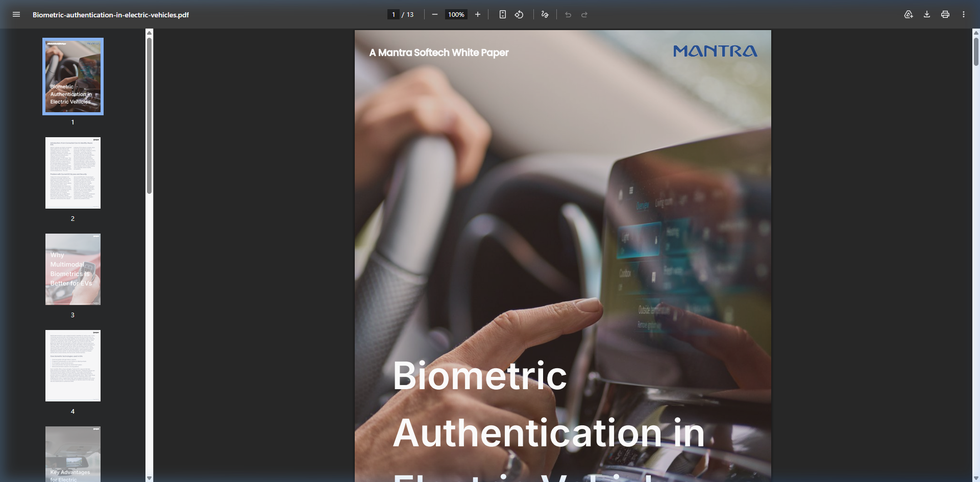Go to the page 4 thumbnail
980x482 pixels.
73,366
